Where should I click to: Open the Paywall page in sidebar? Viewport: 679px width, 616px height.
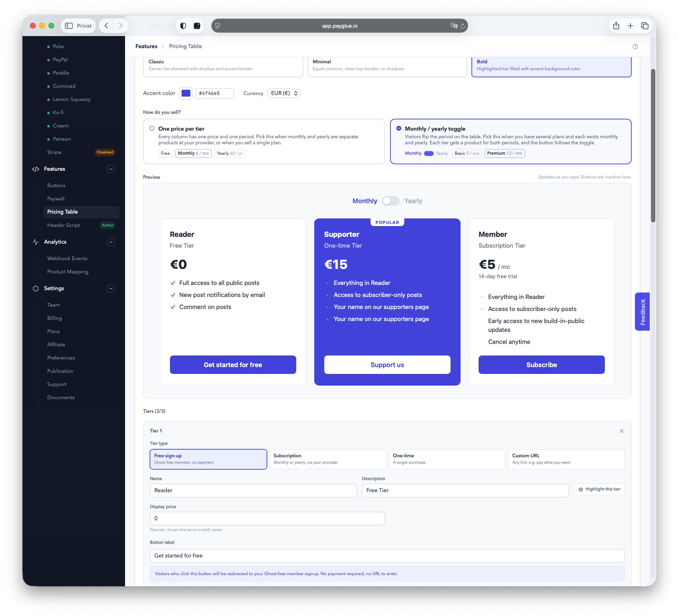coord(56,199)
